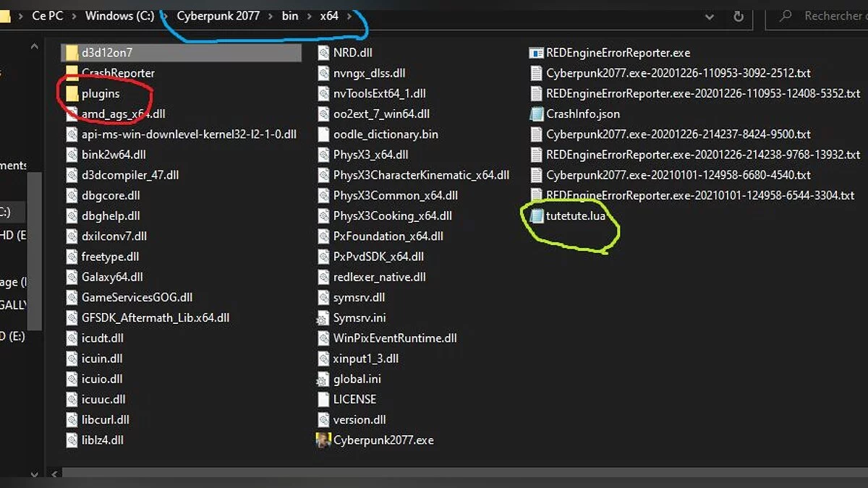Click the redlexer_native.dll file icon
Screen dimensions: 868x488
tap(323, 277)
